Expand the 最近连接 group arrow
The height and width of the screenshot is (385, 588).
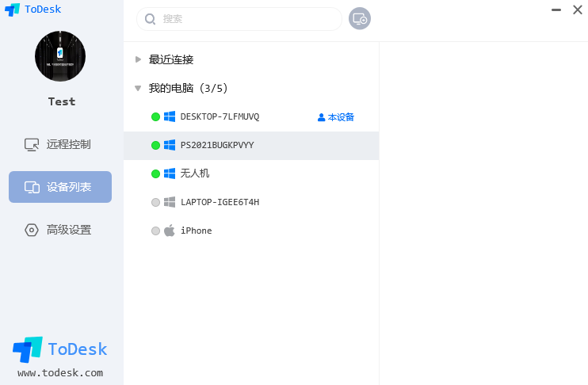[138, 59]
